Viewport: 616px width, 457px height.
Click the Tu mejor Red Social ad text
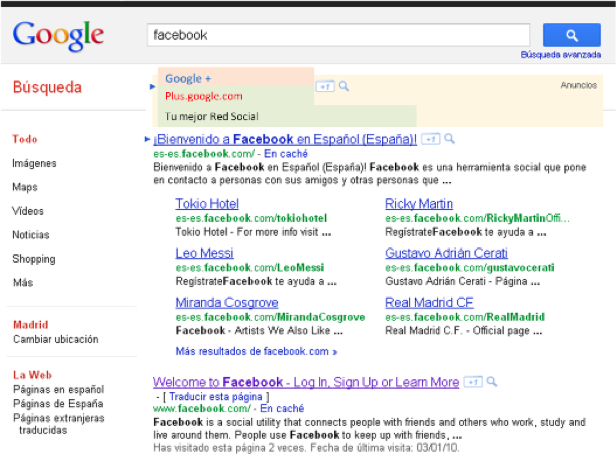(x=211, y=116)
